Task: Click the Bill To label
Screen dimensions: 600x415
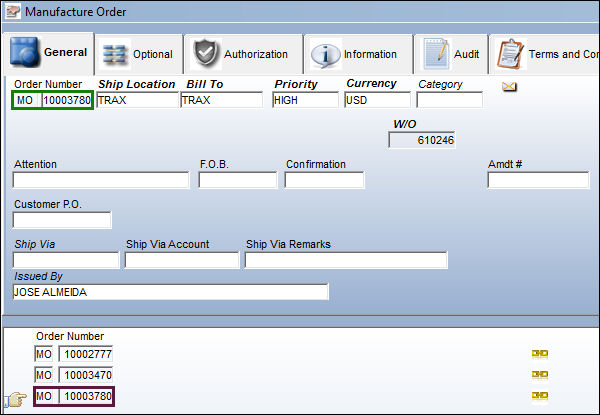Action: (205, 84)
